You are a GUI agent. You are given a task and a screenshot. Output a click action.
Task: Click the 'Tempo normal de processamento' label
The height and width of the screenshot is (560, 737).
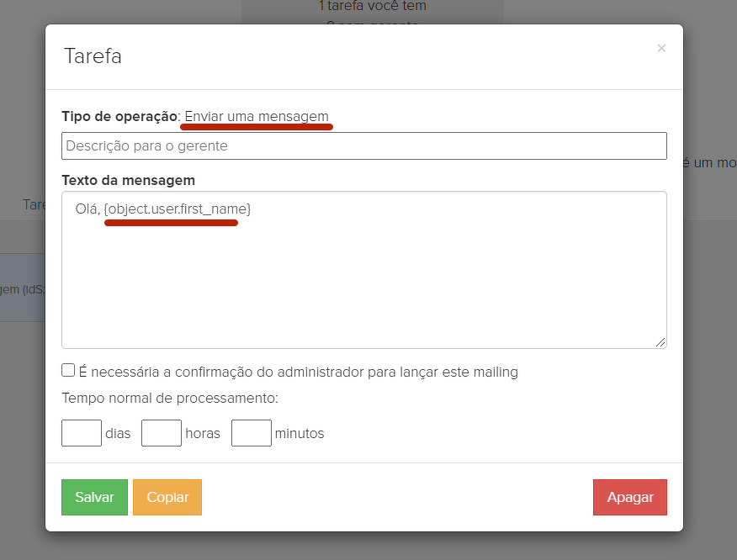click(x=169, y=398)
